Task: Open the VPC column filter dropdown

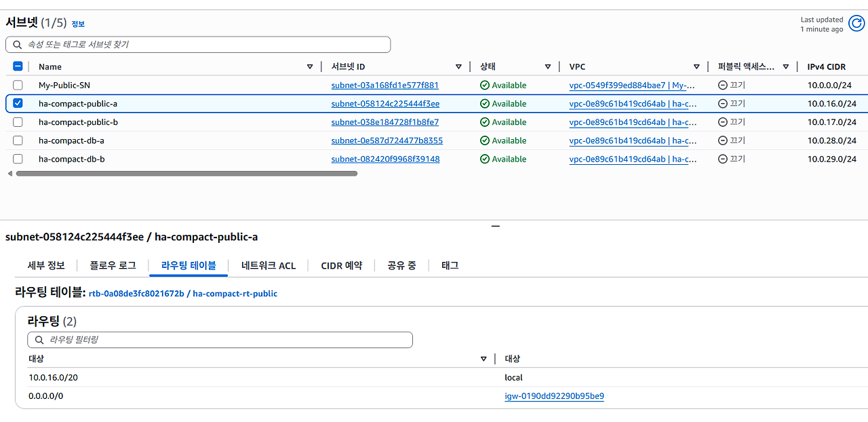Action: click(696, 66)
